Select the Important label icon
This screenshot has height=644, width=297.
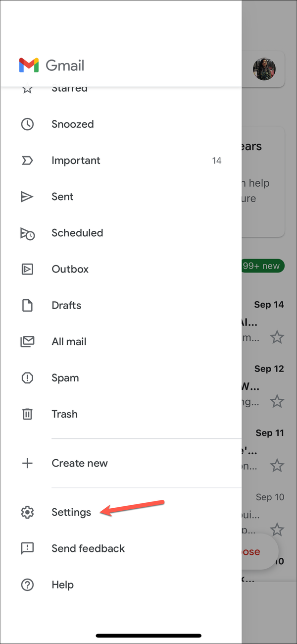click(28, 160)
